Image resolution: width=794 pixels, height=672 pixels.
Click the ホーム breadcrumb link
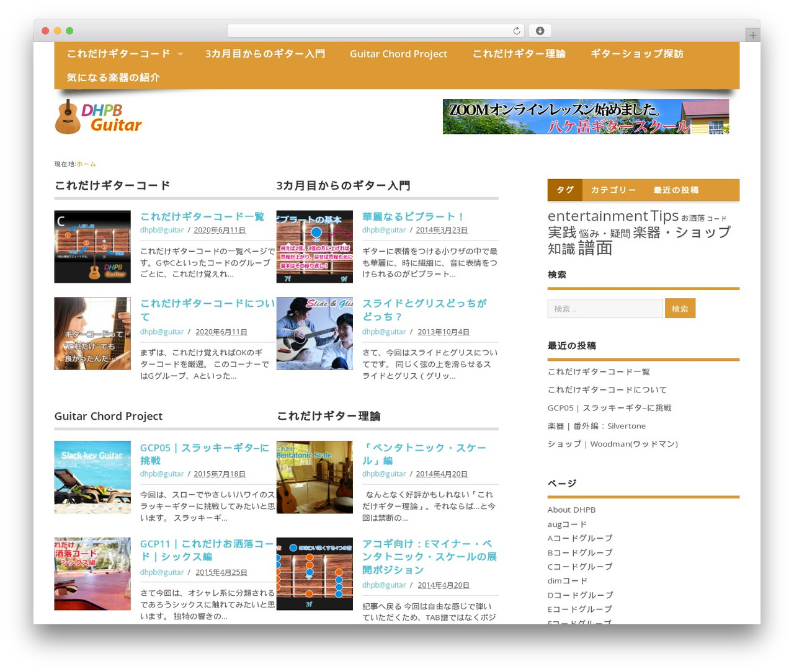pos(86,164)
